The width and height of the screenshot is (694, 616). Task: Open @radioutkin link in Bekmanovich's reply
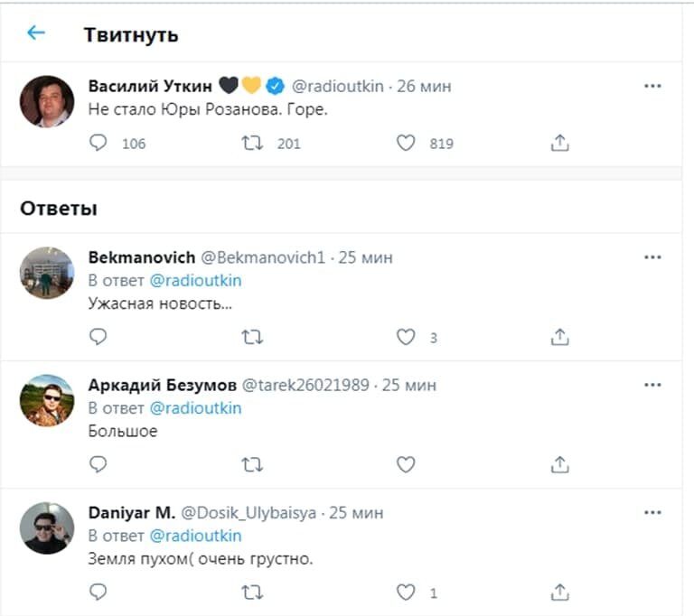point(195,280)
